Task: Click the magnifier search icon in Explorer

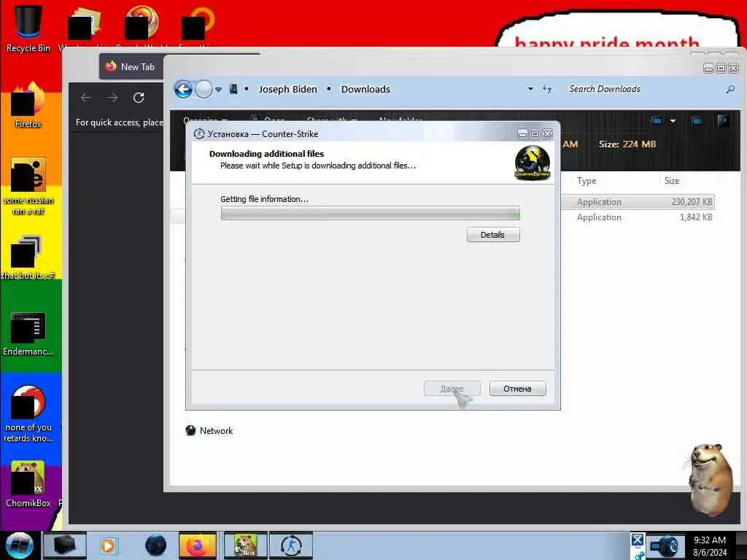Action: point(729,89)
